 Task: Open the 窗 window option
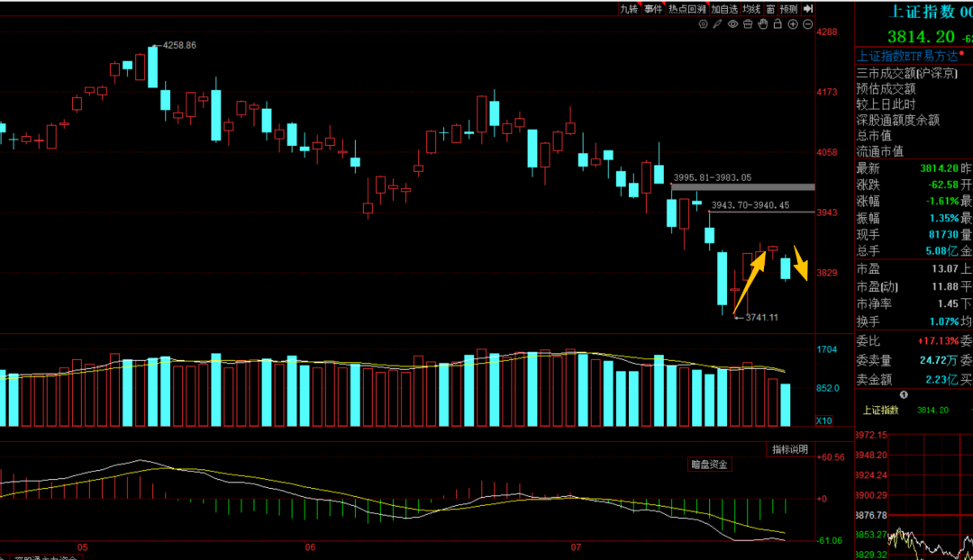coord(770,9)
